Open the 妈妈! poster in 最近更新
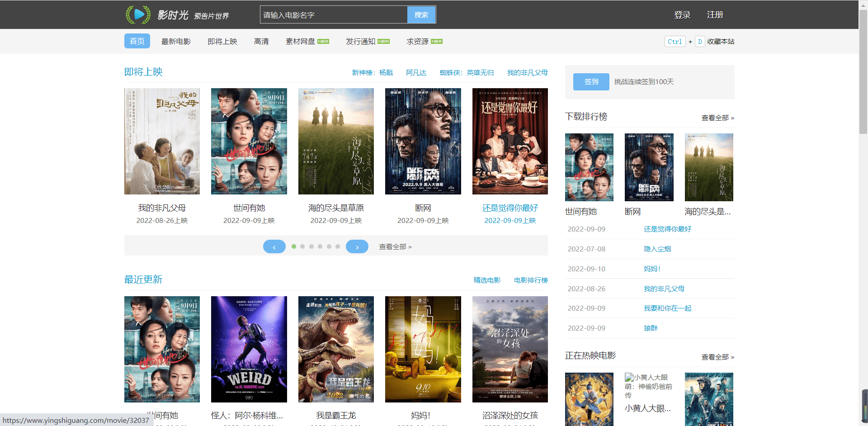 [423, 349]
